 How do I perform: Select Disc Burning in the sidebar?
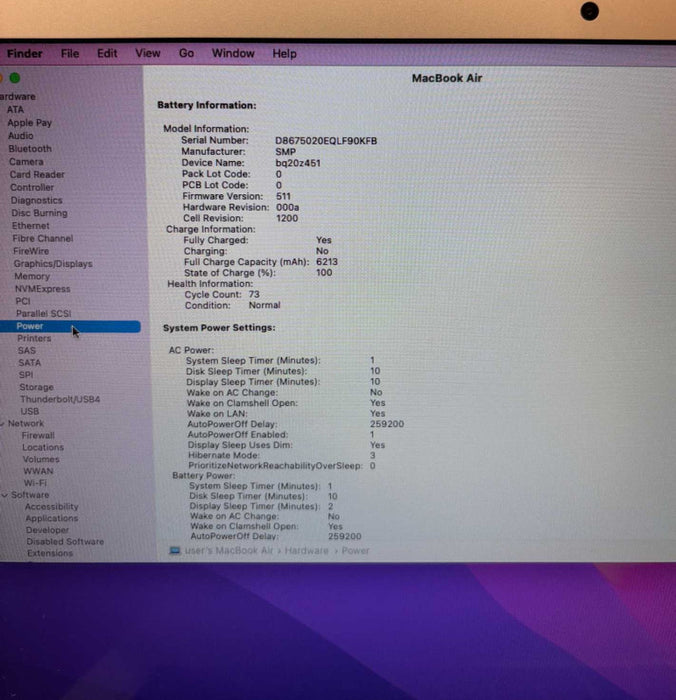(39, 213)
